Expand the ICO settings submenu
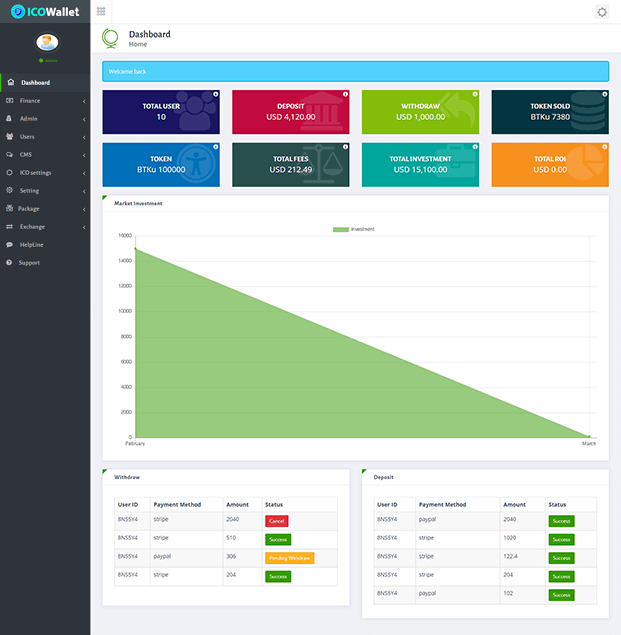The width and height of the screenshot is (621, 635). pos(45,172)
